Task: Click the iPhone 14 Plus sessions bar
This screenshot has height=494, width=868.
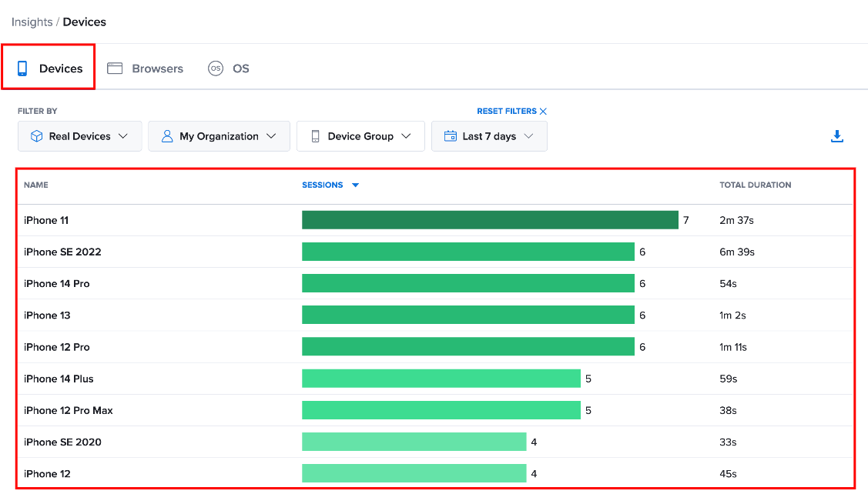Action: click(441, 379)
